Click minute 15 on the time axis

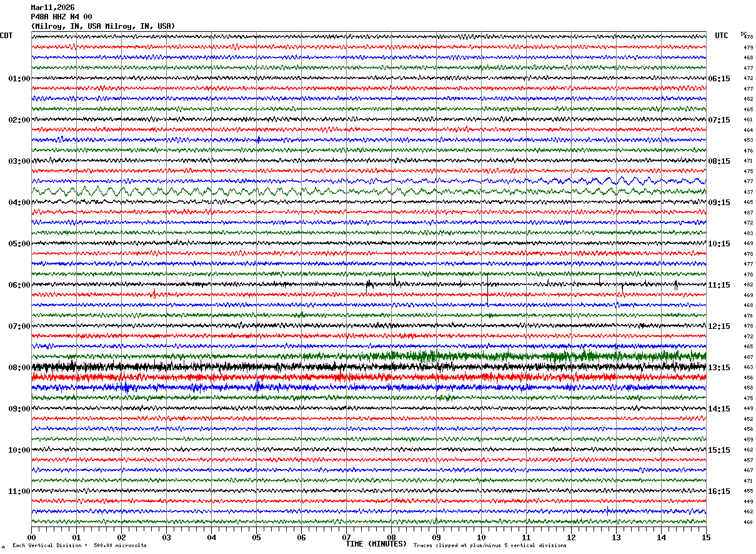(706, 537)
